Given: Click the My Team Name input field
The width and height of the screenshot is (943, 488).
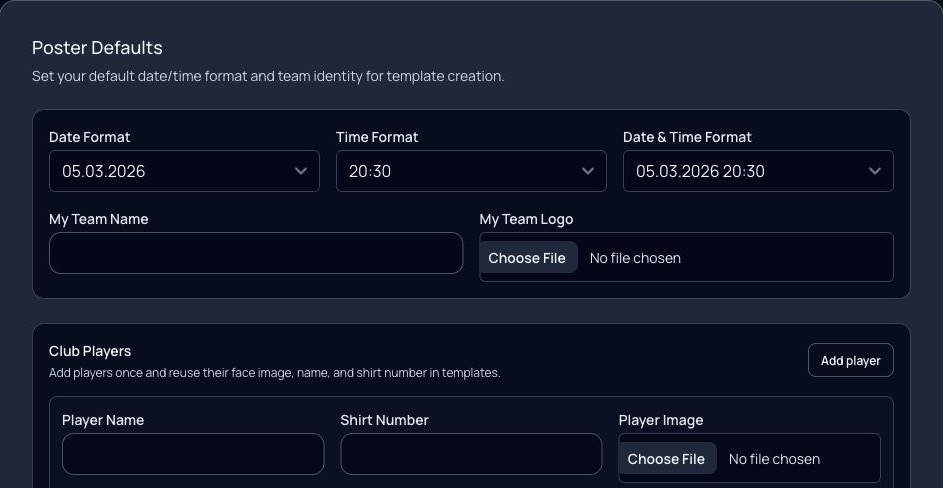Looking at the screenshot, I should tap(256, 253).
